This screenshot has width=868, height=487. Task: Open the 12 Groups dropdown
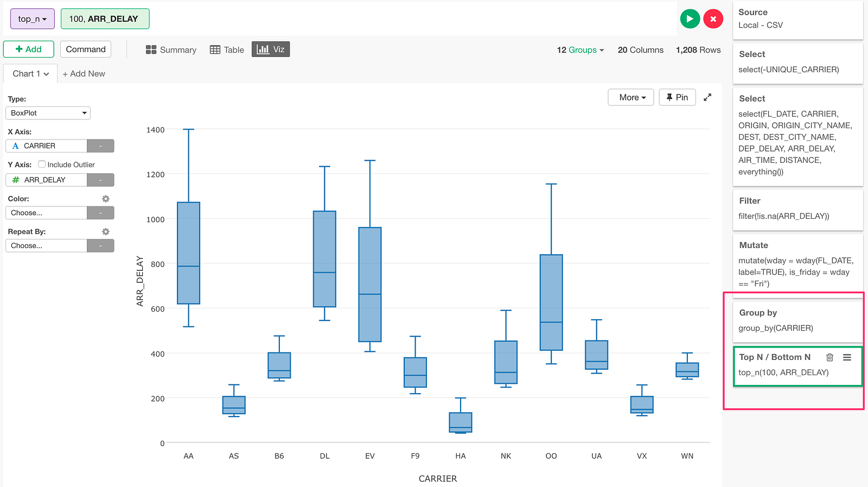(x=580, y=50)
